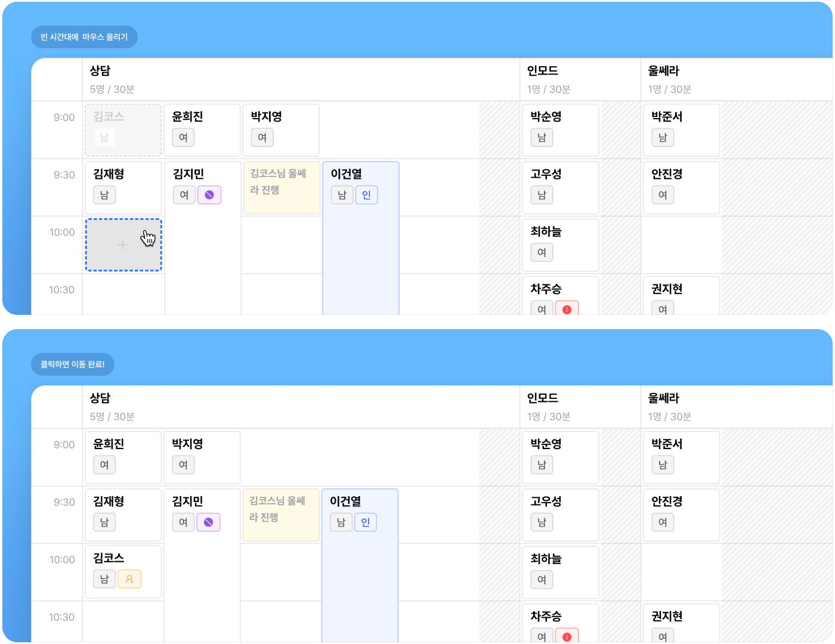Select 울쎄라 column header in upper schedule
Image resolution: width=835 pixels, height=644 pixels.
point(663,71)
